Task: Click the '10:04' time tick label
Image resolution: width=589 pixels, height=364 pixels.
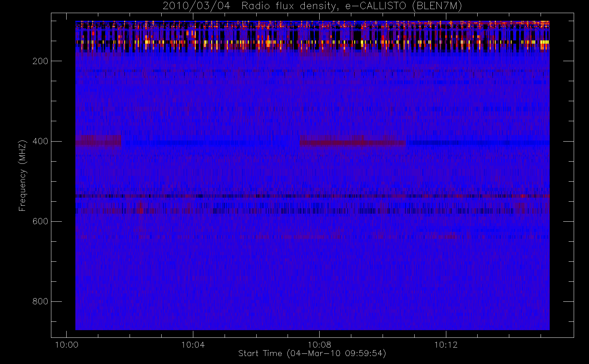Action: (x=193, y=345)
